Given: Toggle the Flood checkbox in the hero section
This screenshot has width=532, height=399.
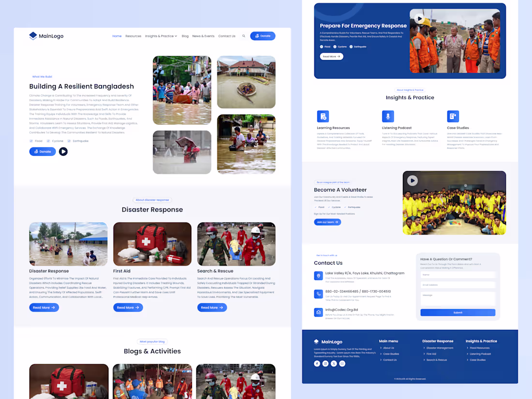Looking at the screenshot, I should (31, 141).
